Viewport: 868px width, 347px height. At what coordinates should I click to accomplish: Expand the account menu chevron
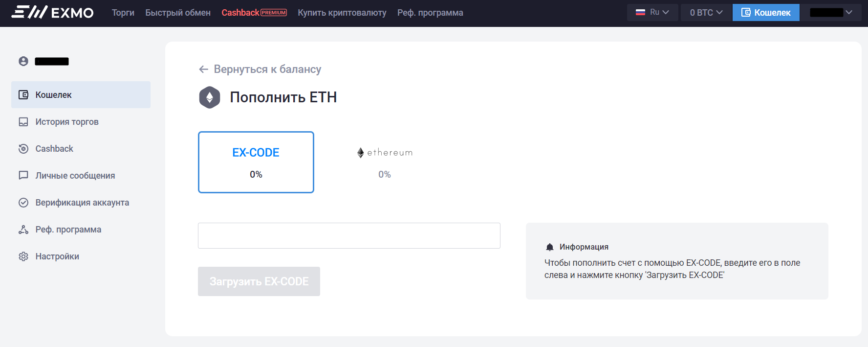click(x=849, y=12)
